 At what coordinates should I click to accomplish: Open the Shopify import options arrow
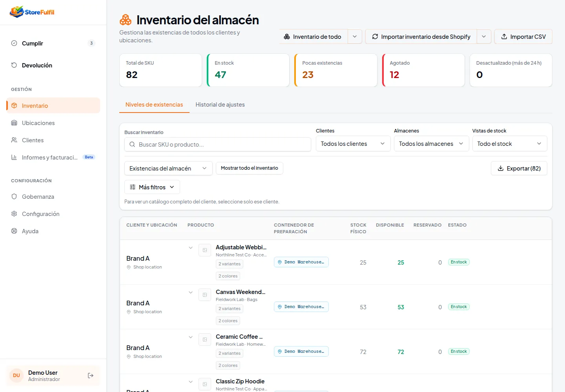[x=484, y=36]
